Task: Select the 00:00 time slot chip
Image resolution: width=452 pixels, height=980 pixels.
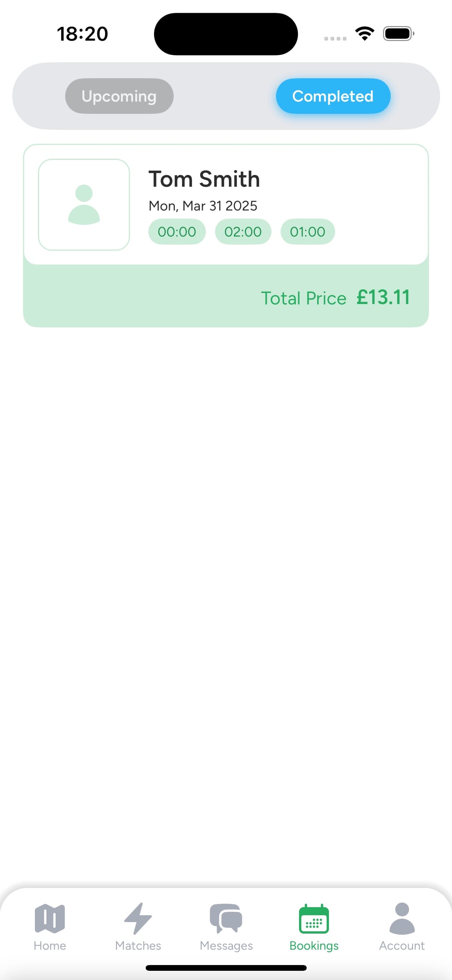Action: [x=177, y=232]
